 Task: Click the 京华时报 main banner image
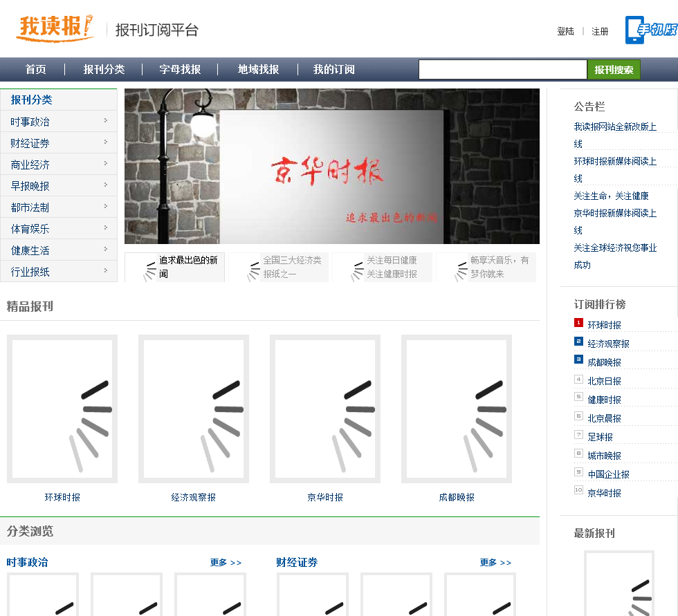tap(331, 167)
